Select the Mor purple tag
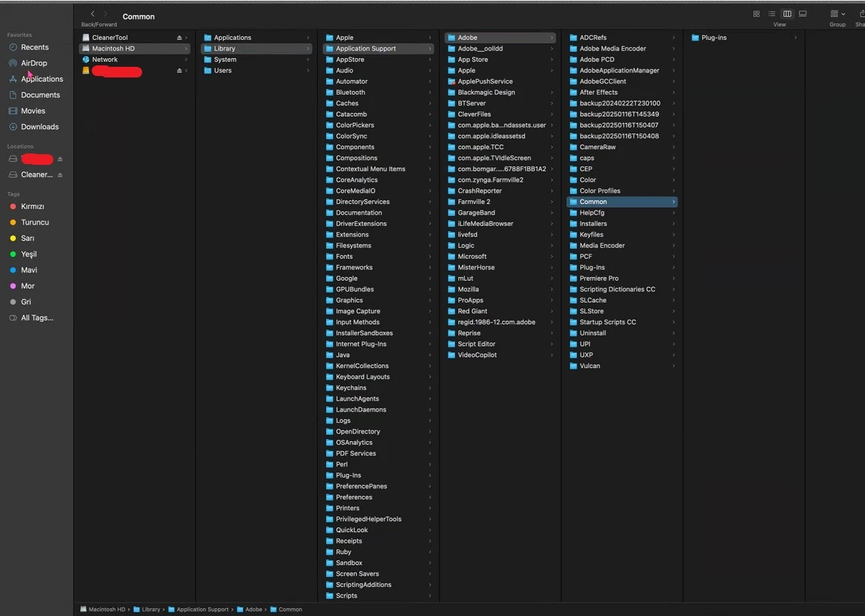This screenshot has height=616, width=865. 28,286
